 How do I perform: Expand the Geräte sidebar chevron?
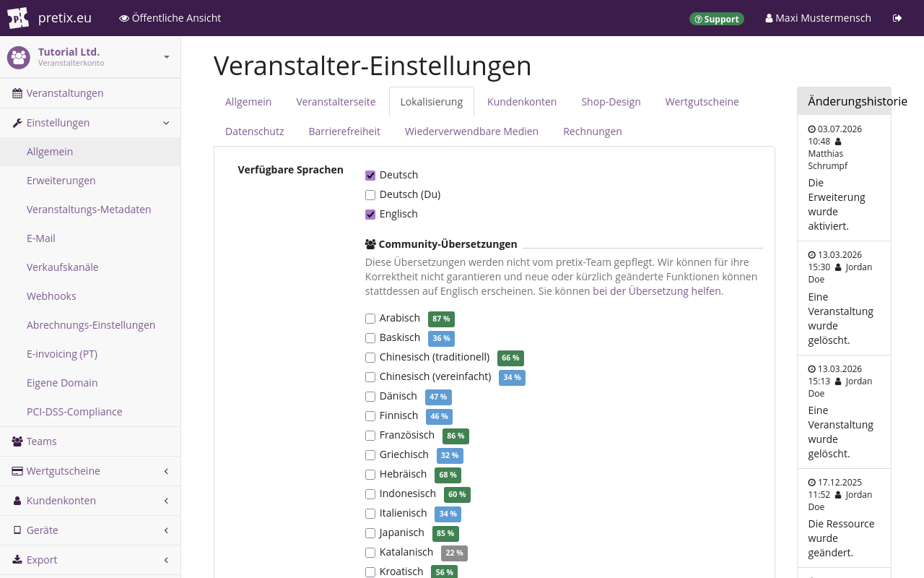tap(166, 530)
